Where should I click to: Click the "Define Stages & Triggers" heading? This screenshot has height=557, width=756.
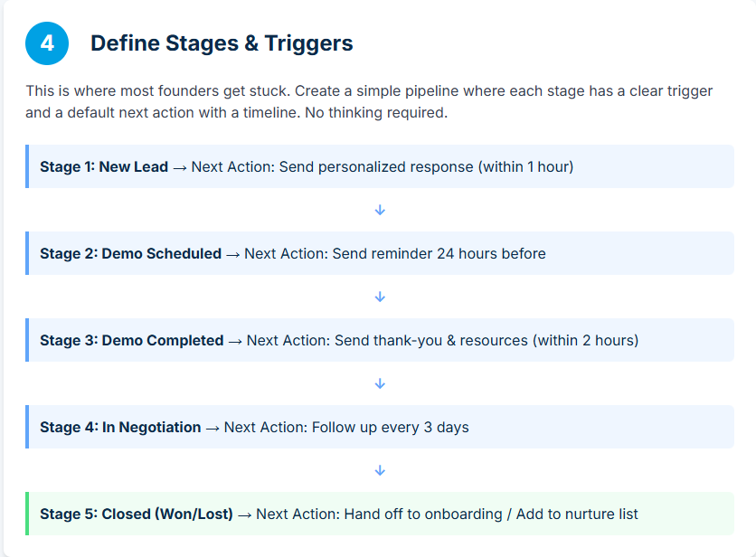222,42
